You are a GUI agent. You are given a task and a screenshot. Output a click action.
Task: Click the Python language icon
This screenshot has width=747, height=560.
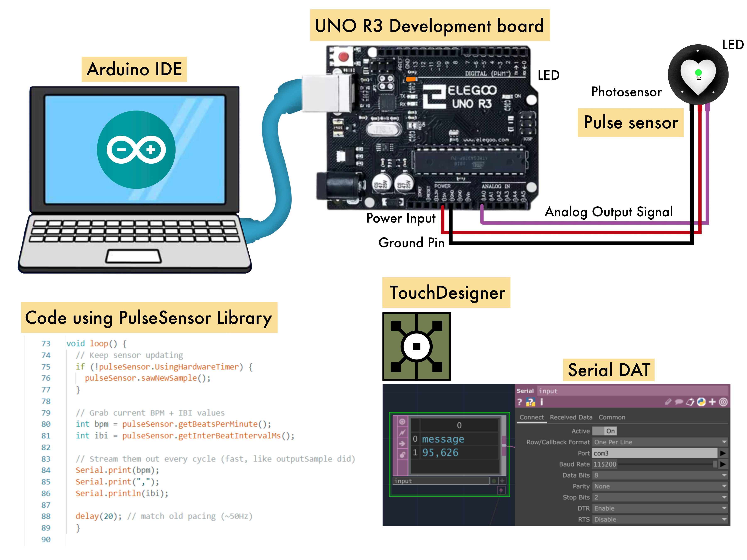701,402
